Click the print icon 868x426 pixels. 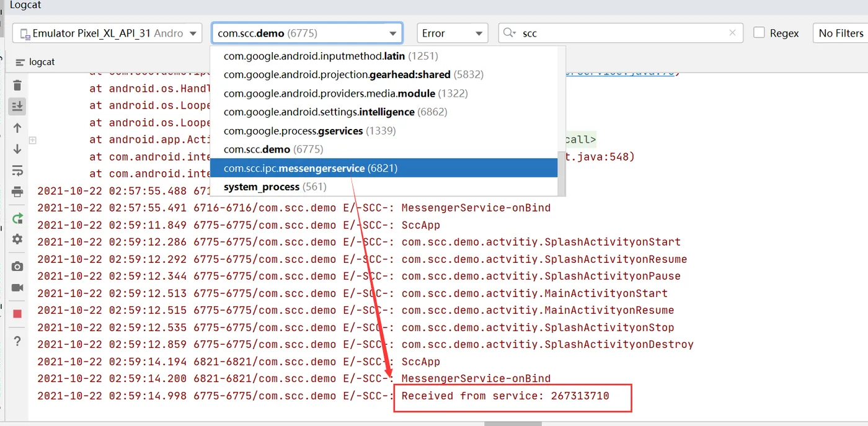click(17, 192)
